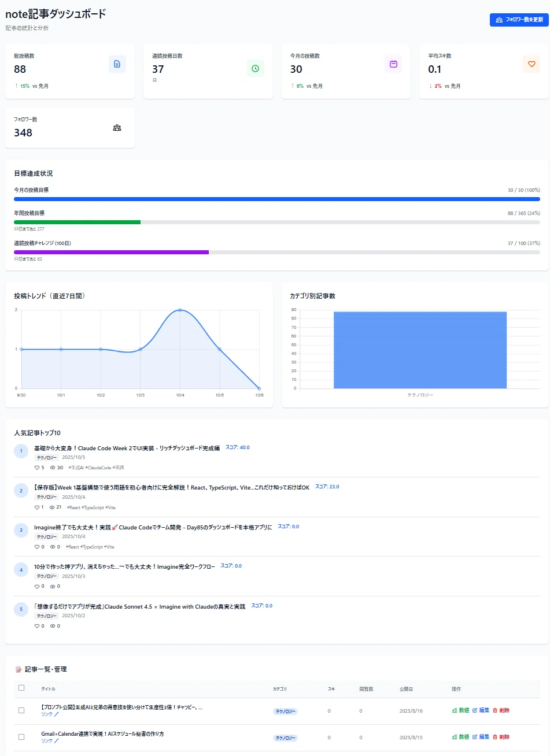The width and height of the screenshot is (550, 756).
Task: Click テクノロジー badge in Gmail×Calendar row
Action: [285, 738]
